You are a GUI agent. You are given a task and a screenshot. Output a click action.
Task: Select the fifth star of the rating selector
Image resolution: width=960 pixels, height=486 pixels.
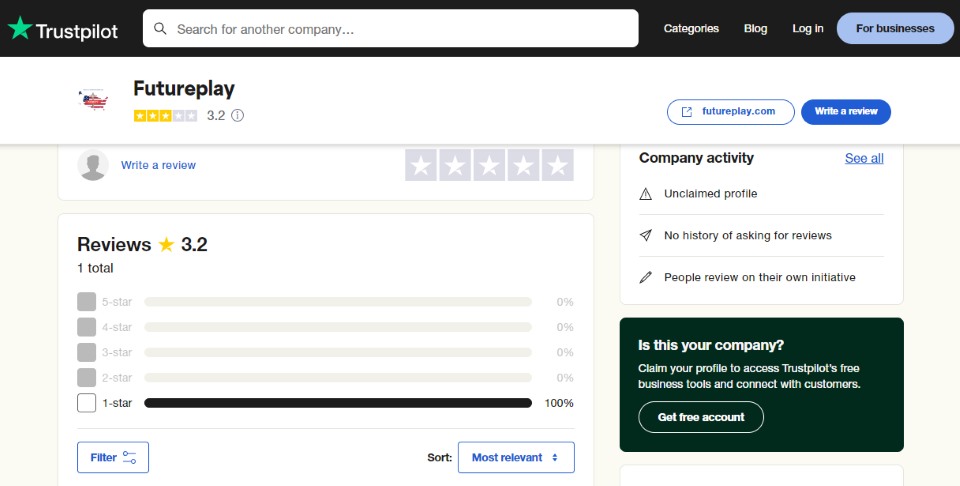coord(558,165)
